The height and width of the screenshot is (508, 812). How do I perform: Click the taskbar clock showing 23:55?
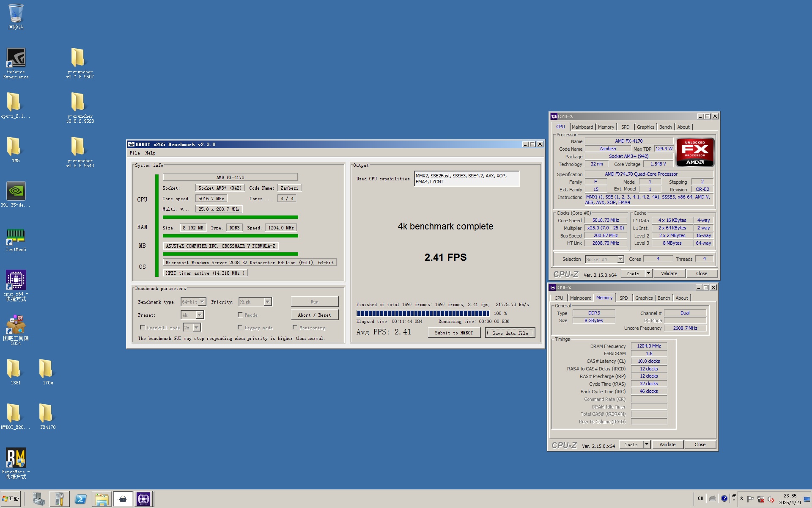(x=790, y=499)
